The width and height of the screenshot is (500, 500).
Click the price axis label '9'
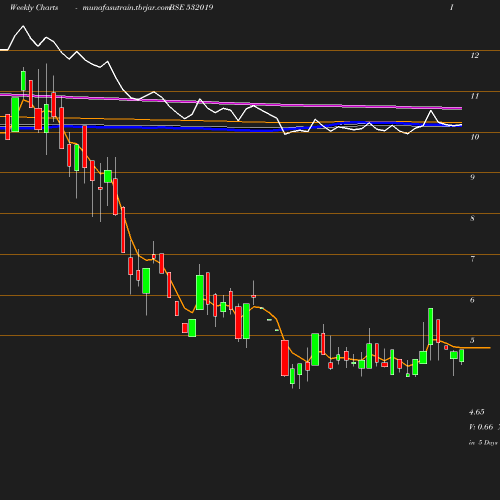[x=472, y=177]
